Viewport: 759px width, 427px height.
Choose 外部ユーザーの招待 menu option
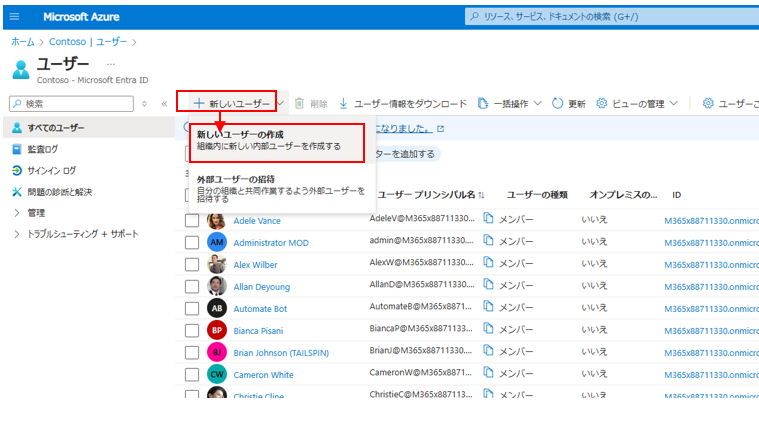(282, 189)
